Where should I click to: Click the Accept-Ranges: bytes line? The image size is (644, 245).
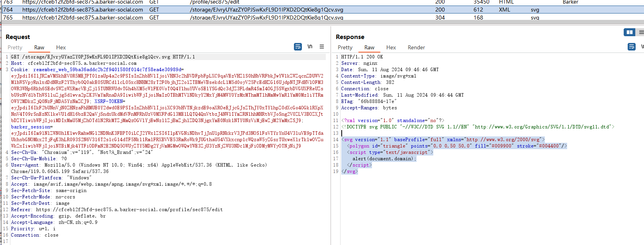[369, 108]
